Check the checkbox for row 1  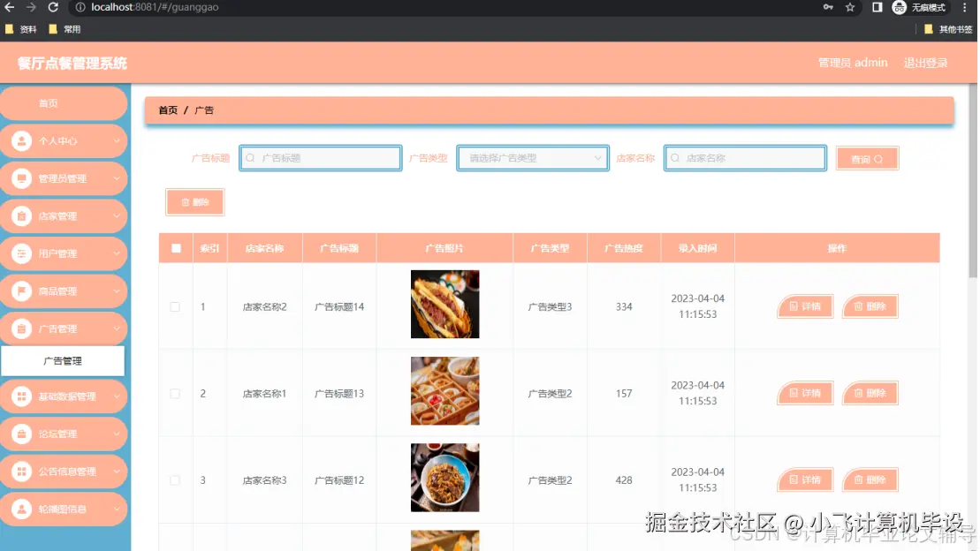tap(175, 305)
